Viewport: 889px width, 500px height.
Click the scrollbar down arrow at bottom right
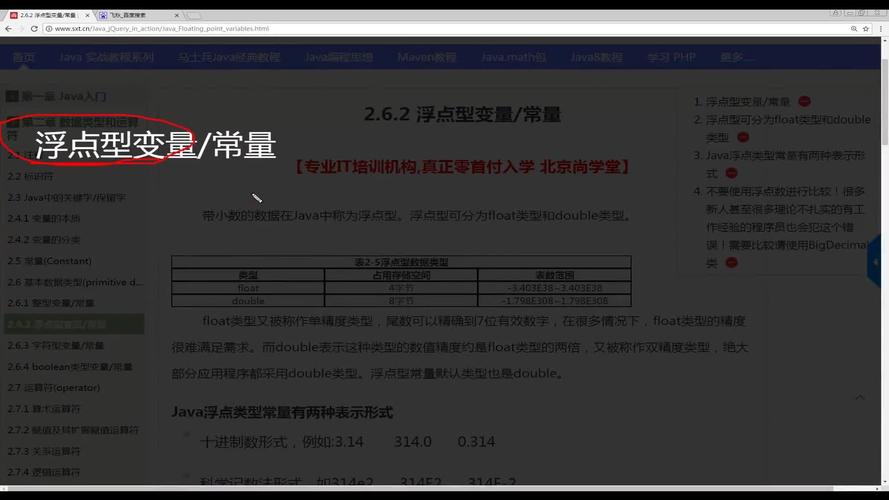(x=884, y=482)
